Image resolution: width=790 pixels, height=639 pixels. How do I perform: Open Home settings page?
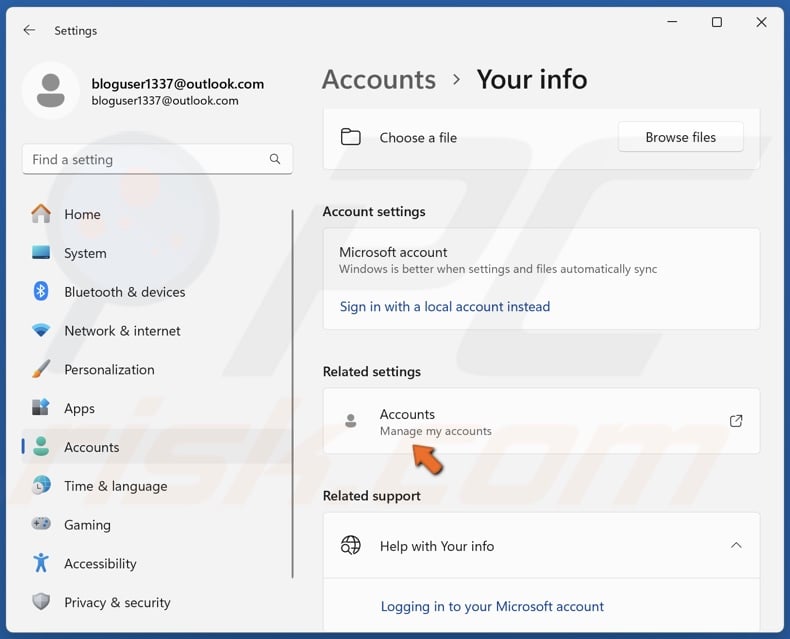coord(157,214)
